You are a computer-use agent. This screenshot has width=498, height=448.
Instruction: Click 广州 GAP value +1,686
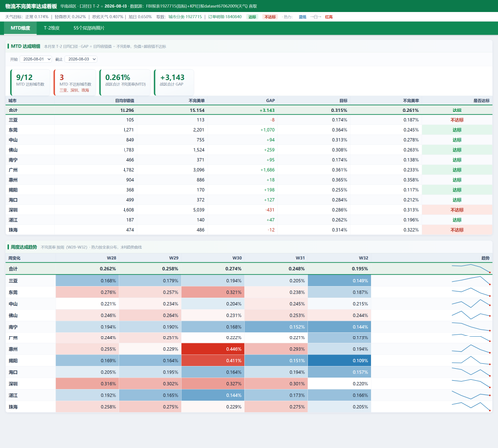click(x=268, y=170)
